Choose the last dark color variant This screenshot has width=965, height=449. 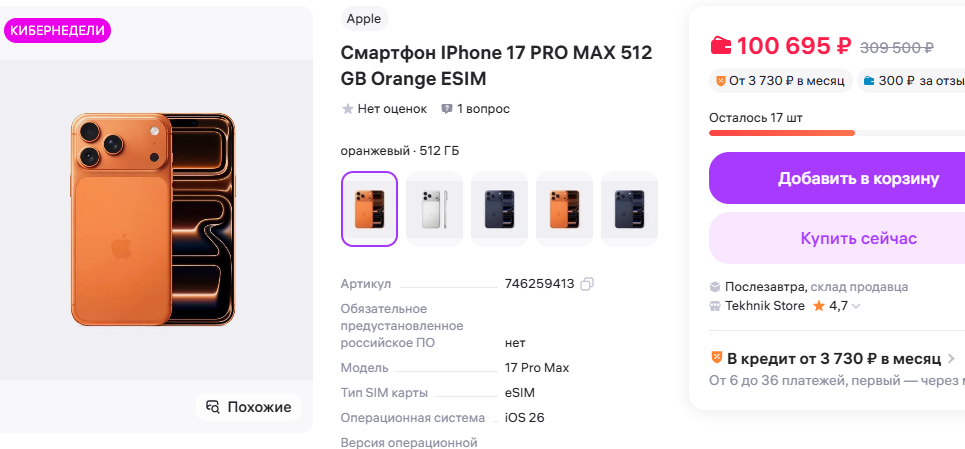pos(629,209)
